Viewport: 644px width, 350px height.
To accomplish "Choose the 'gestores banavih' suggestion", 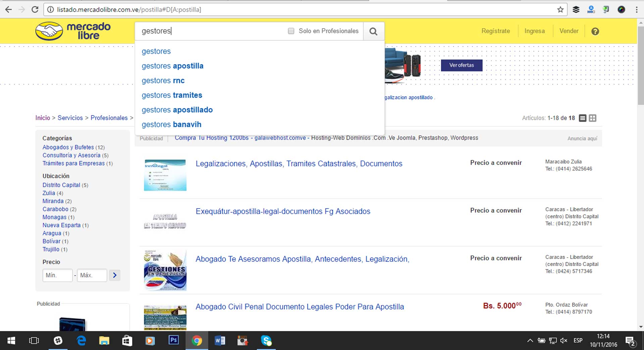I will point(171,125).
